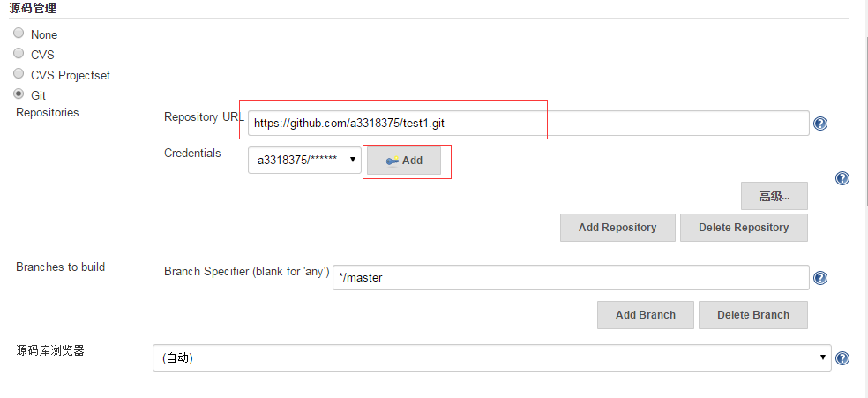Viewport: 868px width, 398px height.
Task: Select the CVS radio button
Action: tap(19, 54)
